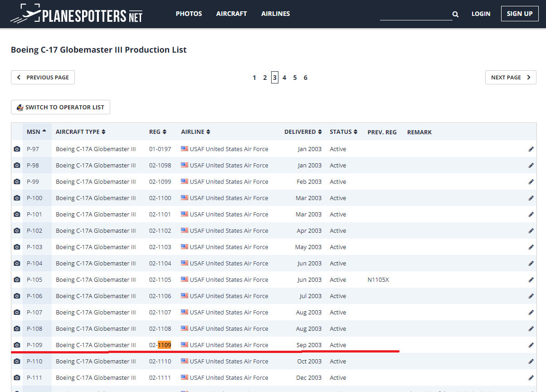Screen dimensions: 546x392
Task: Open registration 02-1109 link
Action: click(160, 345)
